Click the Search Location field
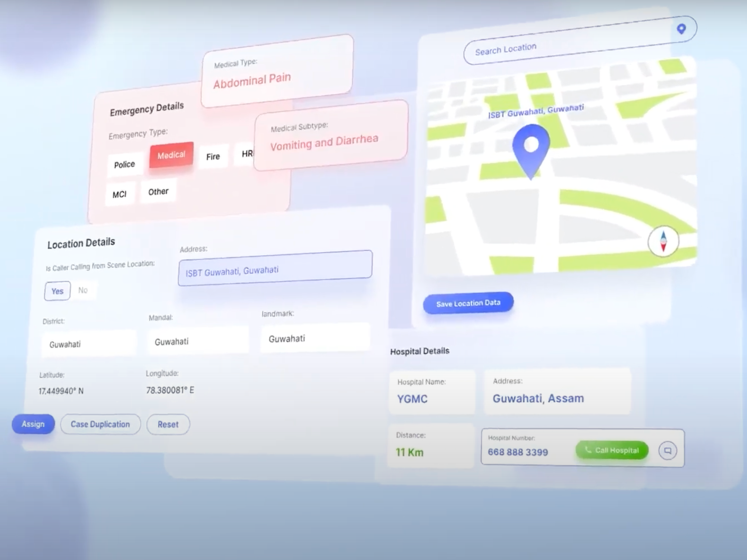Viewport: 747px width, 560px height. point(580,41)
